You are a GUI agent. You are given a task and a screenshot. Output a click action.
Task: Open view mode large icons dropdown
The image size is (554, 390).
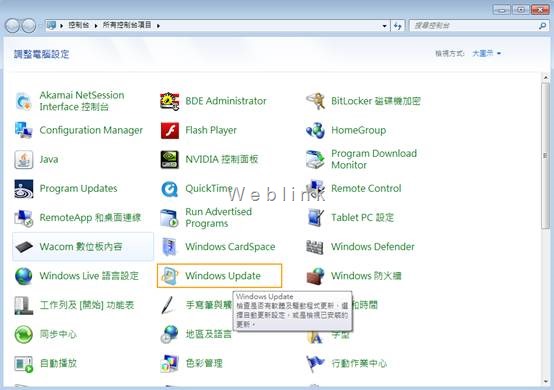pos(487,53)
